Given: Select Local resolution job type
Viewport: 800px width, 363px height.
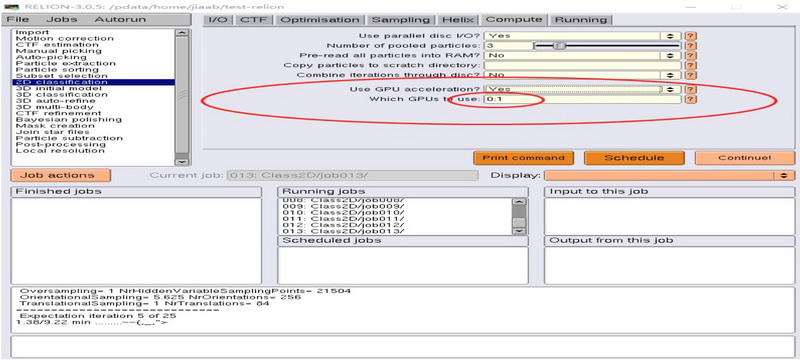Looking at the screenshot, I should (x=93, y=151).
